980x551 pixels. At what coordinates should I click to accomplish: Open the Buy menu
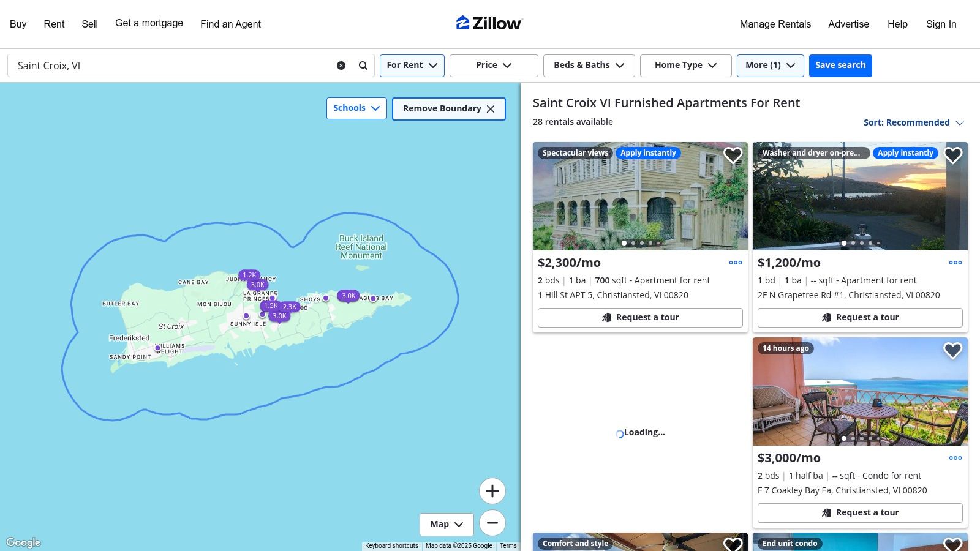pyautogui.click(x=18, y=24)
